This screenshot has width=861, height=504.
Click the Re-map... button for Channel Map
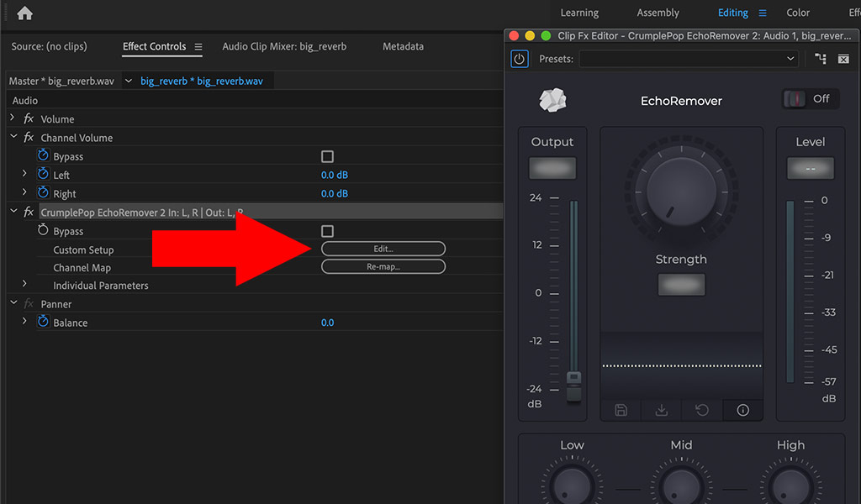383,266
